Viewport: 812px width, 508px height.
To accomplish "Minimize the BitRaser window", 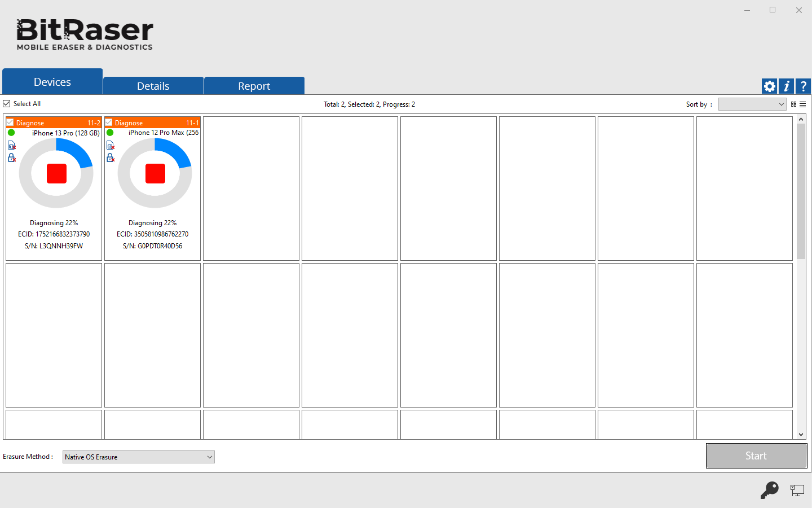I will (747, 10).
